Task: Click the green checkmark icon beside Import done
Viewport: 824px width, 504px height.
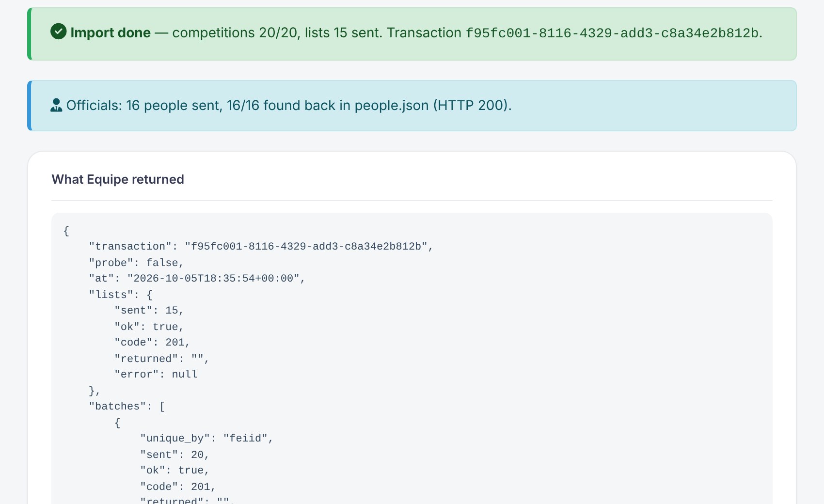Action: pos(58,31)
